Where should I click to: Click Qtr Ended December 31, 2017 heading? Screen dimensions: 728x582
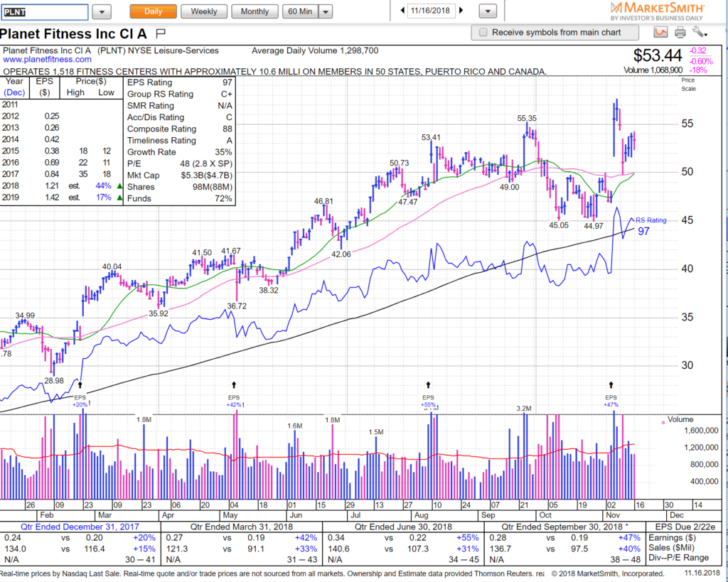(80, 527)
